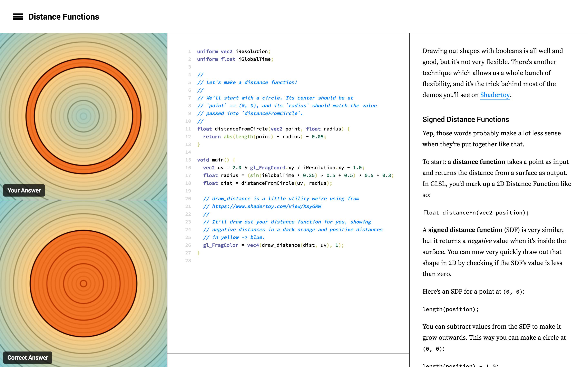Click line number 11 in gutter
588x367 pixels.
click(x=188, y=129)
